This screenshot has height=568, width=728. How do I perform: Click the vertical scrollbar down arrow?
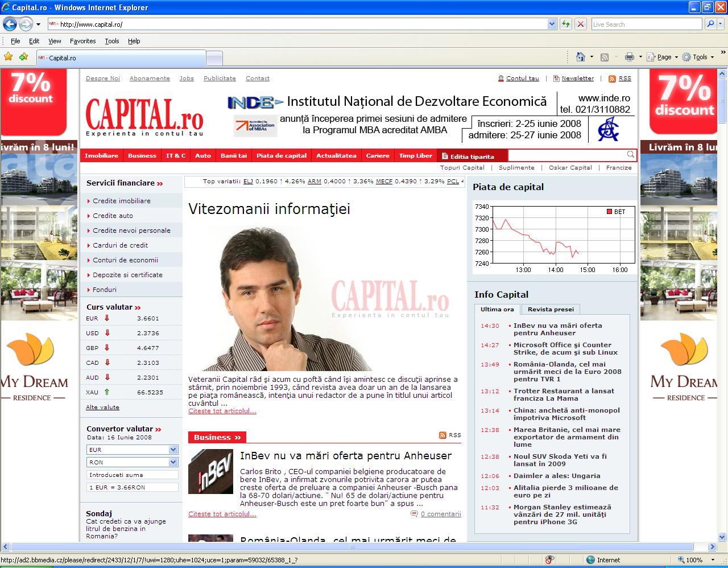point(723,536)
